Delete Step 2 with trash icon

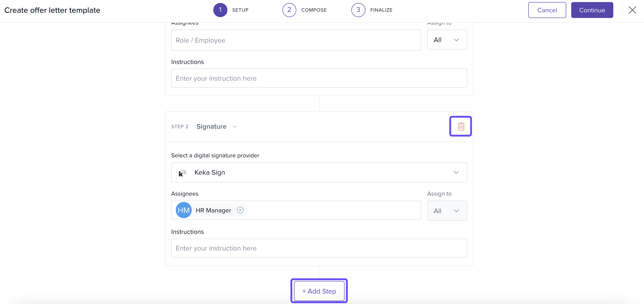click(x=461, y=126)
